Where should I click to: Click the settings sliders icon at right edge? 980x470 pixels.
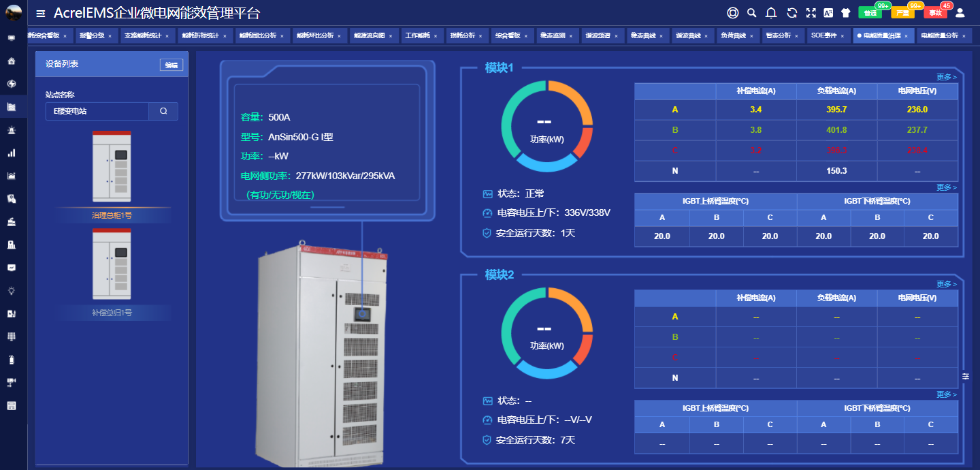pyautogui.click(x=966, y=376)
